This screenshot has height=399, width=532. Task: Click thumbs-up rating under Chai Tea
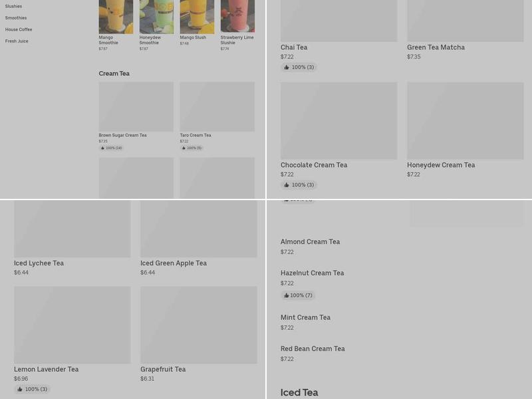click(x=299, y=67)
